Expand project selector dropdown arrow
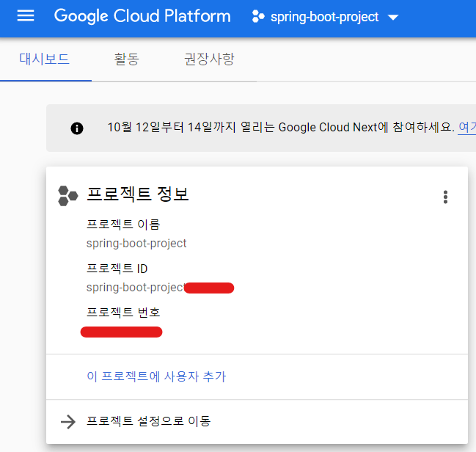The width and height of the screenshot is (476, 452). point(393,18)
